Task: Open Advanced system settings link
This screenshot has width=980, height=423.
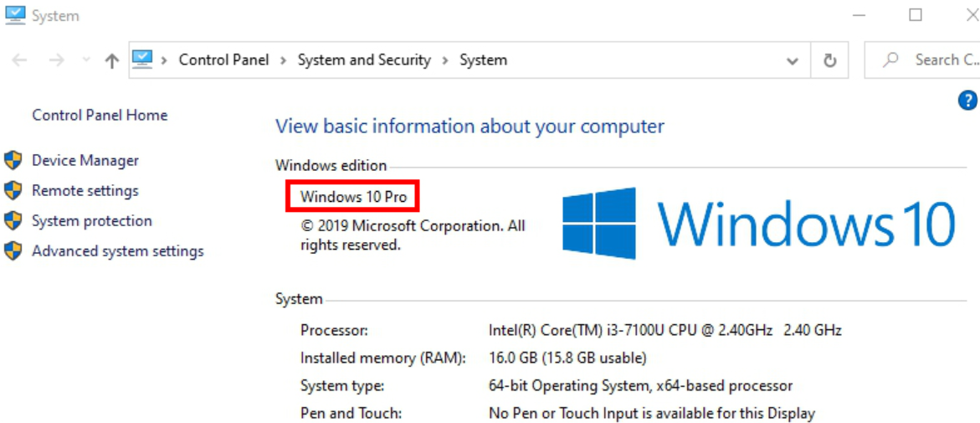Action: coord(118,251)
